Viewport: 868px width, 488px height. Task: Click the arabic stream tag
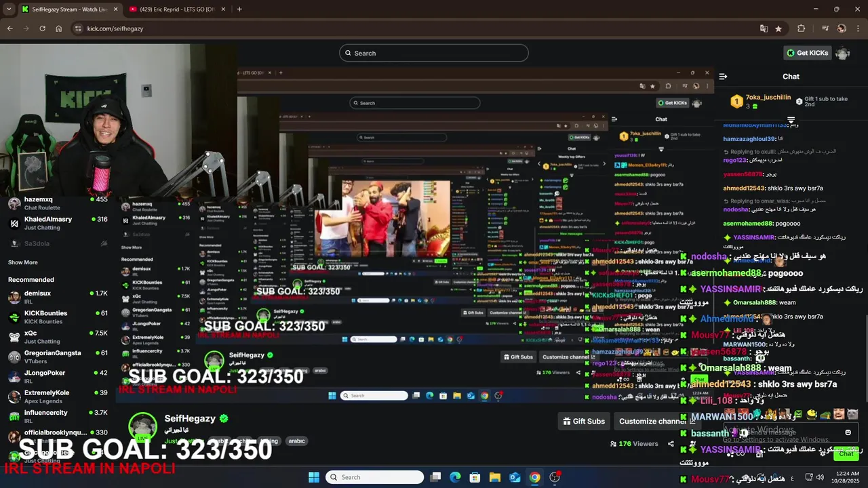pyautogui.click(x=296, y=441)
